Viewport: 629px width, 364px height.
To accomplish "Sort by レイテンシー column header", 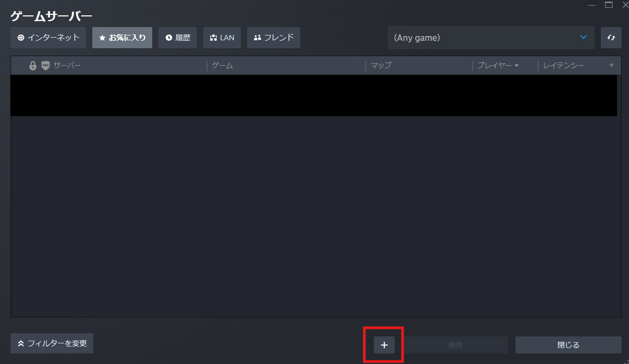I will point(564,65).
